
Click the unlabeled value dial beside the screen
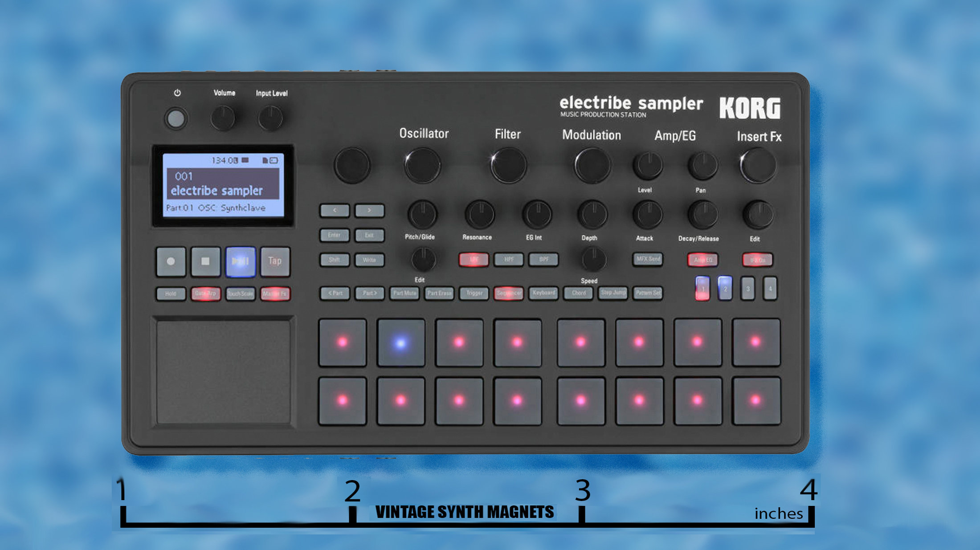[351, 165]
